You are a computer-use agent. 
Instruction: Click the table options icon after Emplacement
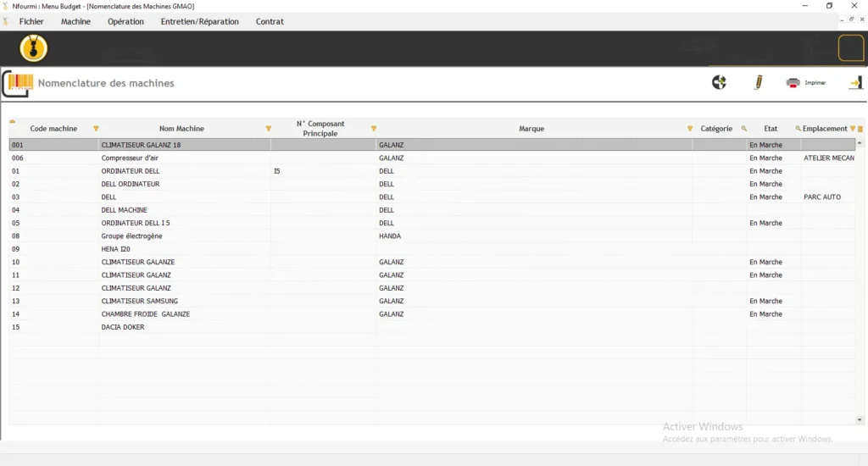pyautogui.click(x=860, y=129)
